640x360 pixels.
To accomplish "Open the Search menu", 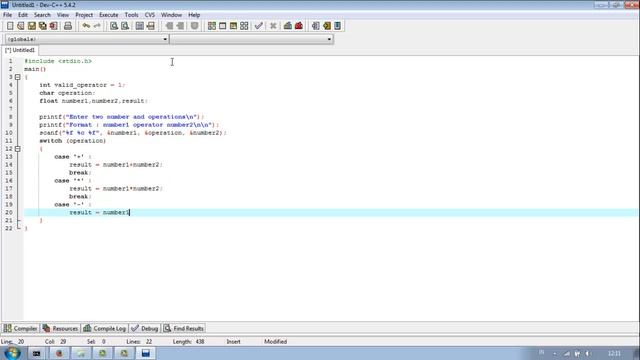I will coord(42,15).
